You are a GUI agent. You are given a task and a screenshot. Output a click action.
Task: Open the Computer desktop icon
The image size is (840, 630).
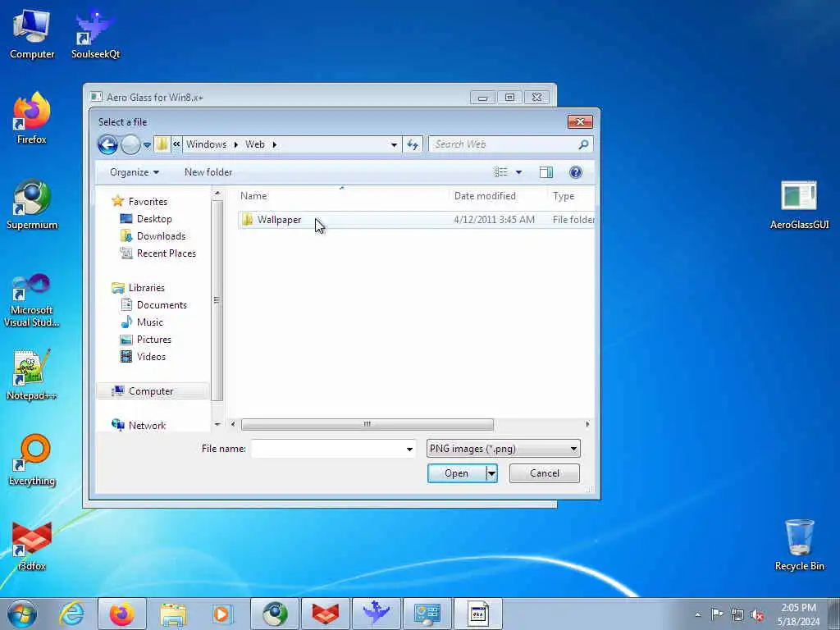click(x=32, y=33)
